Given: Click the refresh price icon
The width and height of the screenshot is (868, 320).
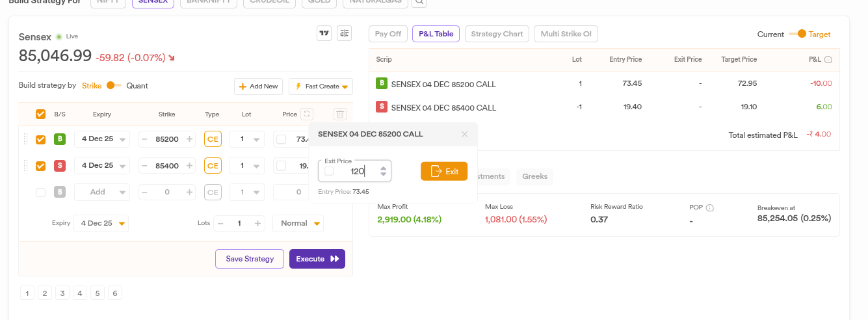Looking at the screenshot, I should pyautogui.click(x=308, y=114).
